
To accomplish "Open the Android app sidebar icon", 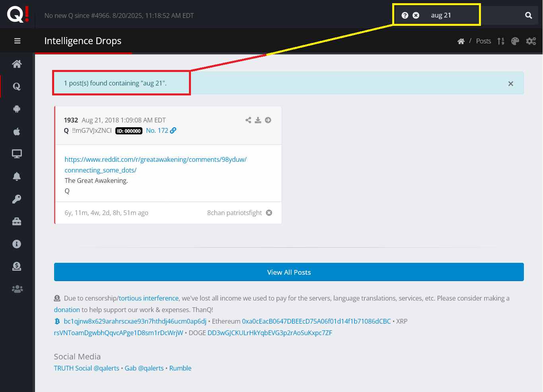I will coord(17,109).
